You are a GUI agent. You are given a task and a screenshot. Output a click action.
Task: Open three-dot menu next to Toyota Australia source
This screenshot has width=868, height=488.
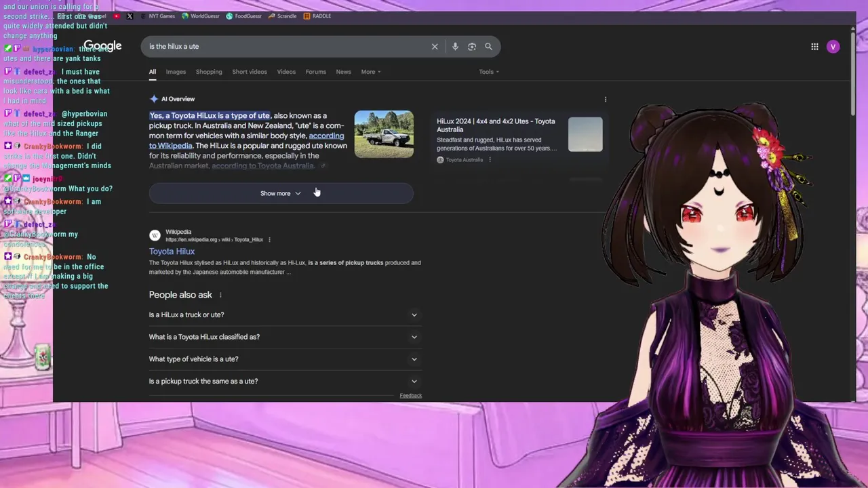(x=490, y=160)
